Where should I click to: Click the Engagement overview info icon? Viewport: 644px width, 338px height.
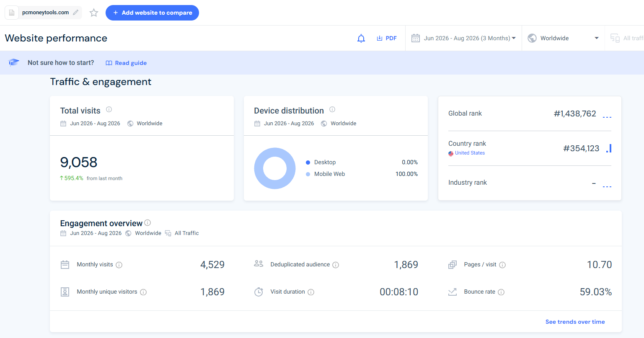pyautogui.click(x=147, y=223)
